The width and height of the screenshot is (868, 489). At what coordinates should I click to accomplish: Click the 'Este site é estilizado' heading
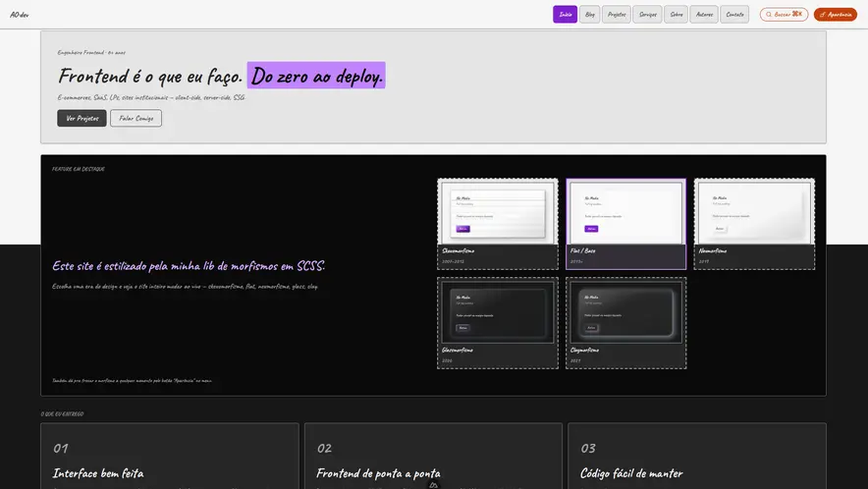[x=189, y=266]
